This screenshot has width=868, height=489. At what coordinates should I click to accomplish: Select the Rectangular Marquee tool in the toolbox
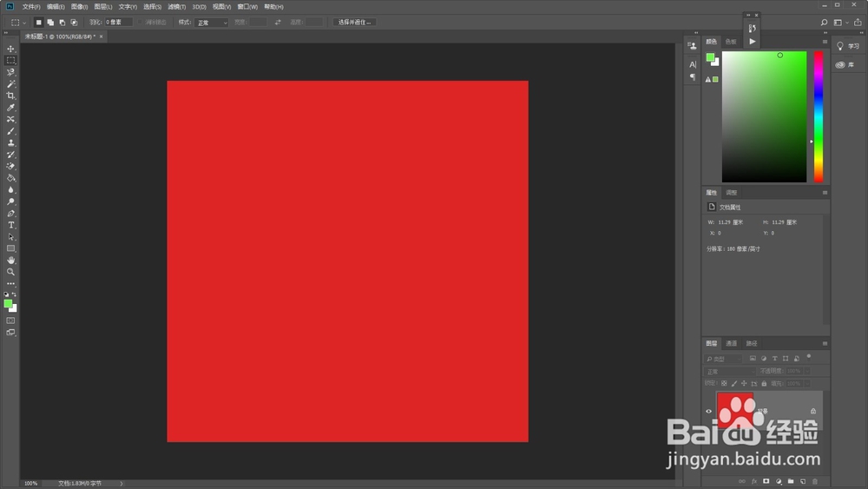[10, 60]
